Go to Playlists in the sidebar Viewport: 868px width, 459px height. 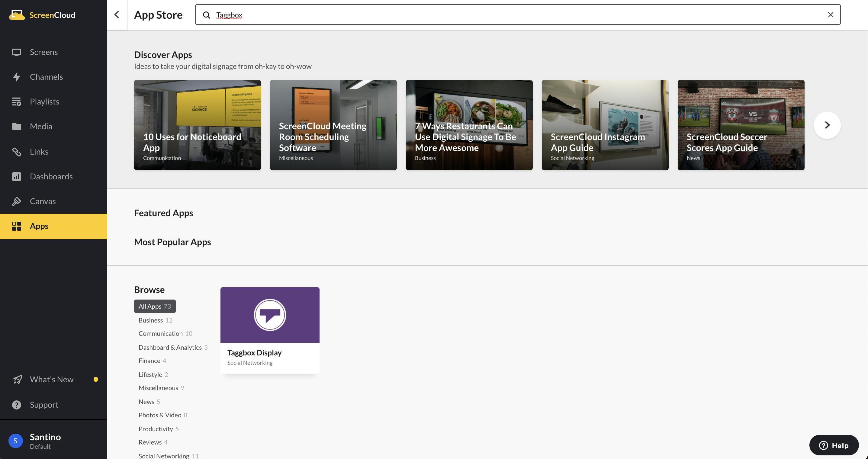(53, 101)
